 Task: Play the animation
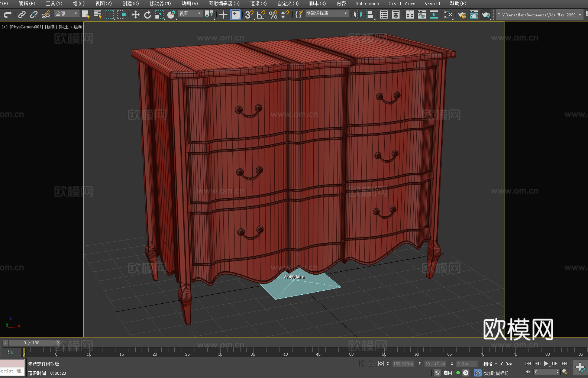546,364
